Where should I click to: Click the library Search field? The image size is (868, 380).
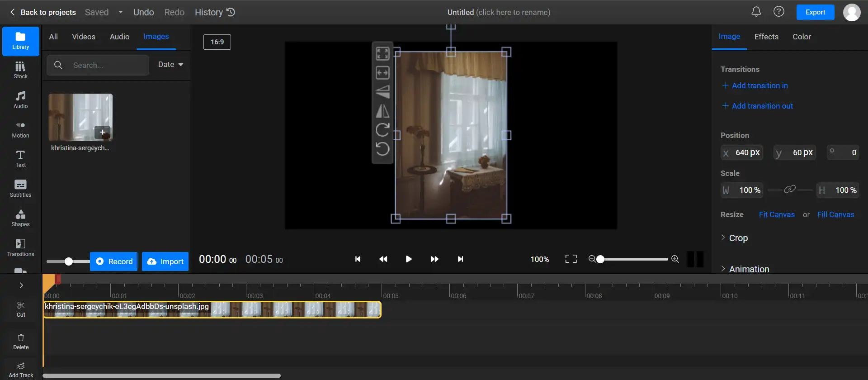click(x=98, y=65)
